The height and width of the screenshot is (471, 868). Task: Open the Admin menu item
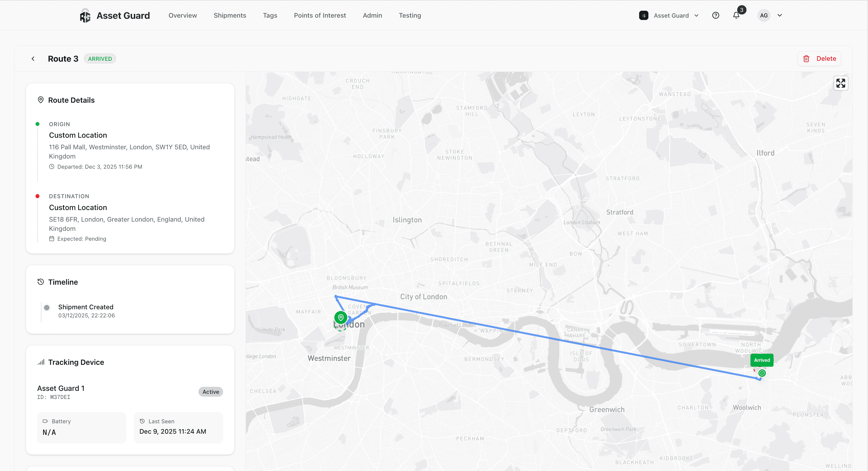click(372, 16)
